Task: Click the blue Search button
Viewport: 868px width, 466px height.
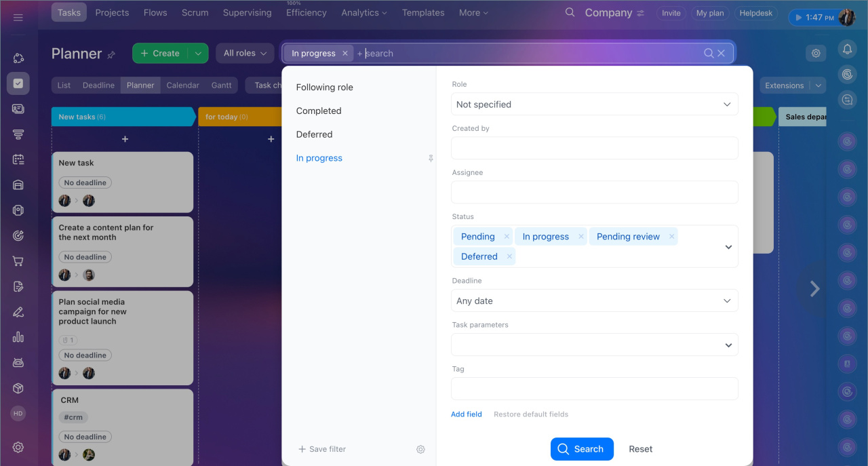Action: (581, 449)
